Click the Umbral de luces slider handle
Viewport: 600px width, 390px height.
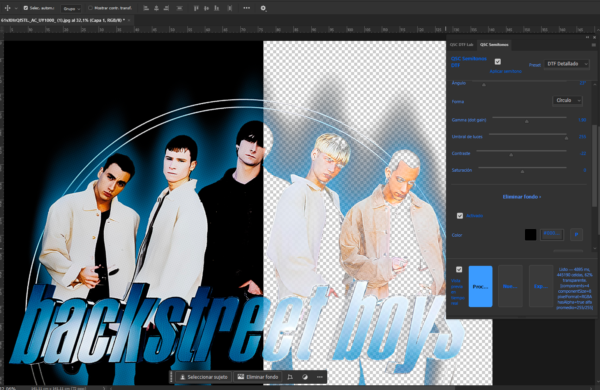tap(566, 138)
